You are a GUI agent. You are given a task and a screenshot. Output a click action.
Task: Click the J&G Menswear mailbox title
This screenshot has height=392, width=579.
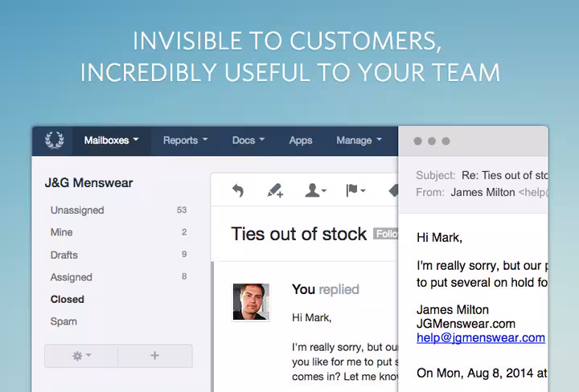coord(88,183)
